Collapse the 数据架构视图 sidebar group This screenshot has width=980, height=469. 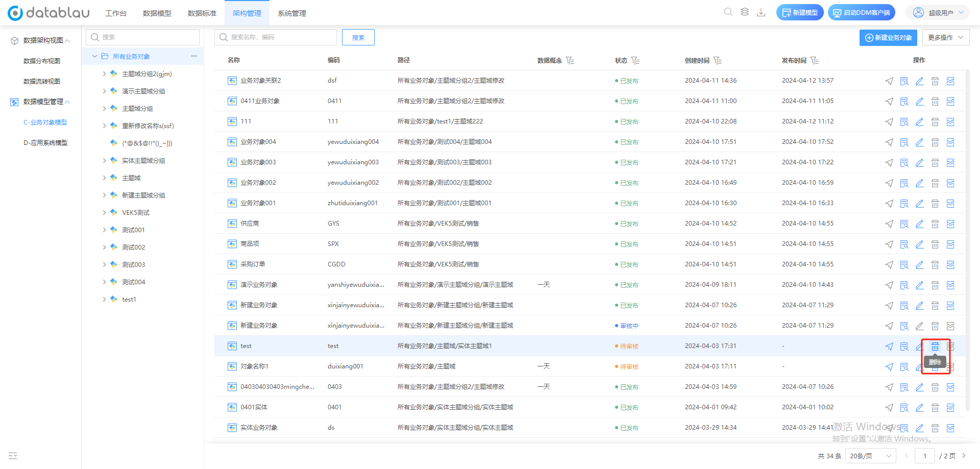coord(68,41)
